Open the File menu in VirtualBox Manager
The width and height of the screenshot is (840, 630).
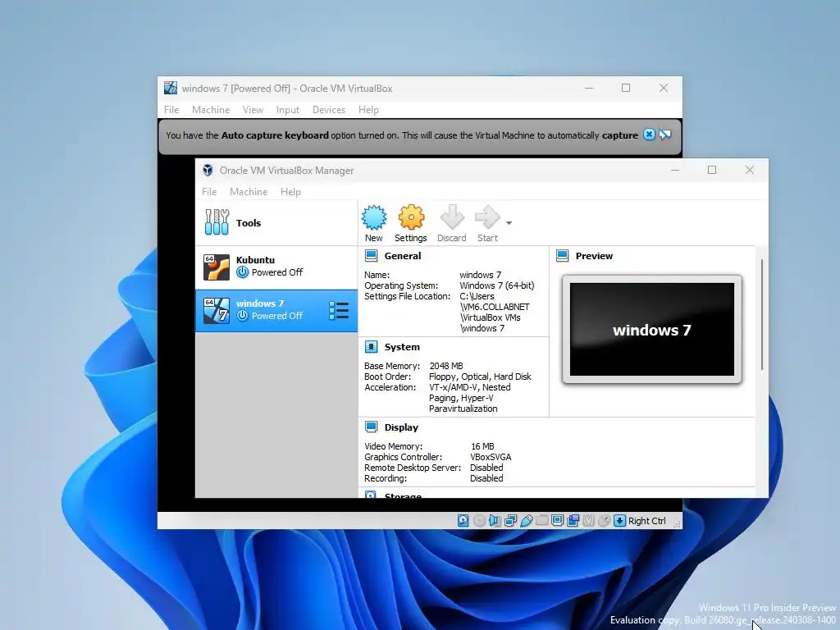coord(209,192)
